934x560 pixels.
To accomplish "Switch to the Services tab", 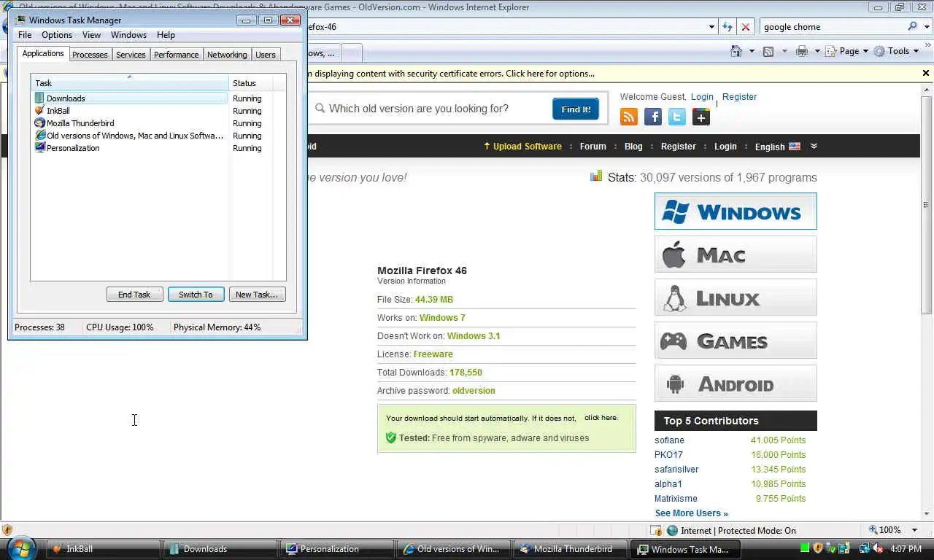I will point(131,55).
